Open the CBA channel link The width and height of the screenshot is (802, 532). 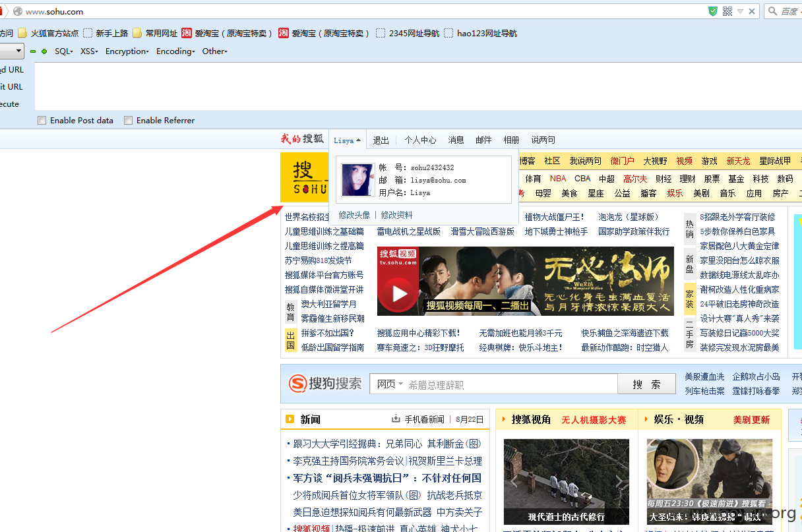tap(582, 179)
